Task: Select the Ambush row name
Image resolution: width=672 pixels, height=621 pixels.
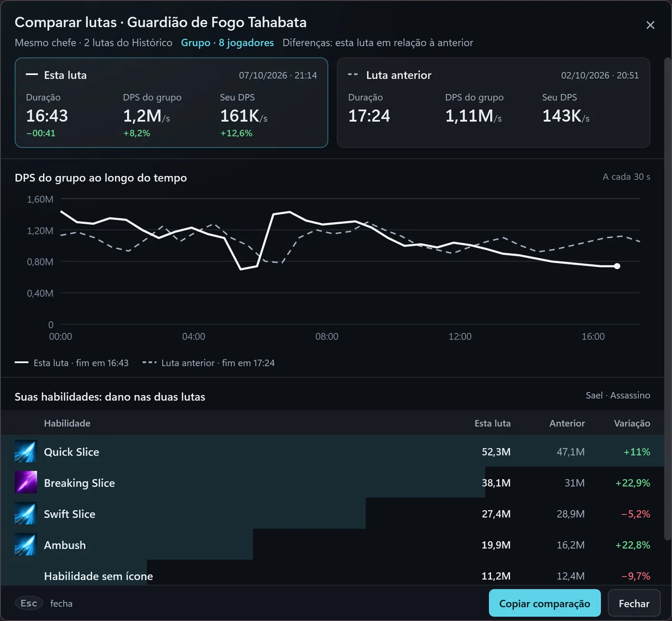Action: (65, 545)
